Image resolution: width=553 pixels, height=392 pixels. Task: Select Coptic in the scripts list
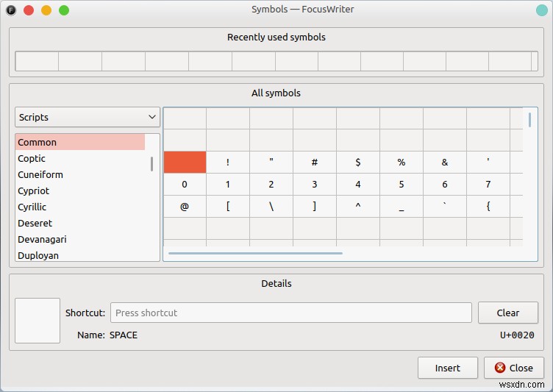coord(80,158)
